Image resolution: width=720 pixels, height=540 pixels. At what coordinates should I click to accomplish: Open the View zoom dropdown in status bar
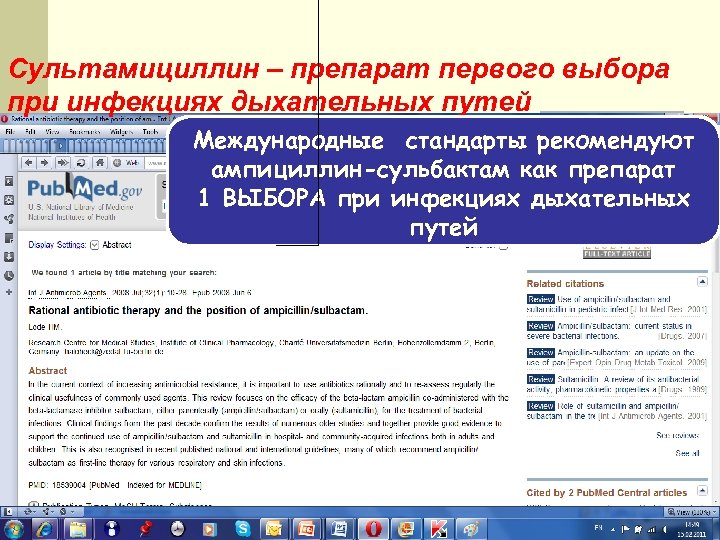tap(692, 511)
